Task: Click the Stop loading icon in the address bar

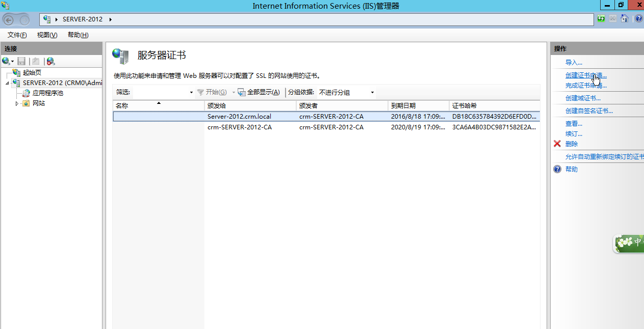Action: [613, 19]
